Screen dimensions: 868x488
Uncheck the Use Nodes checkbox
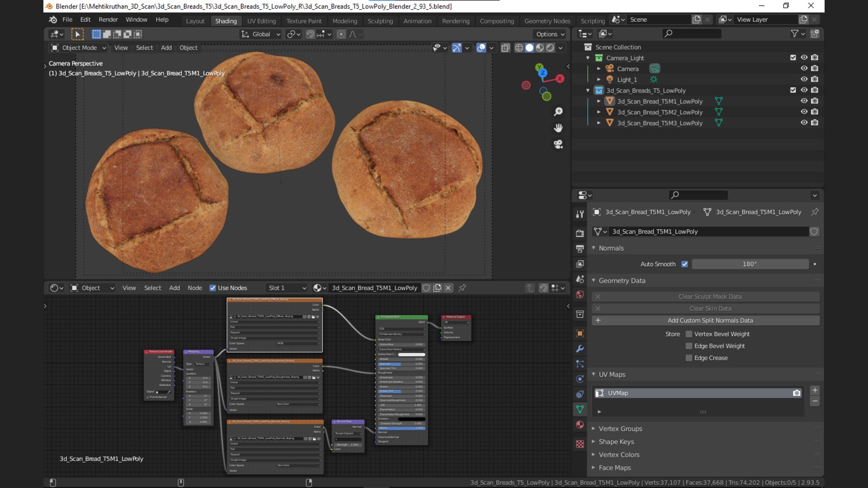point(212,288)
